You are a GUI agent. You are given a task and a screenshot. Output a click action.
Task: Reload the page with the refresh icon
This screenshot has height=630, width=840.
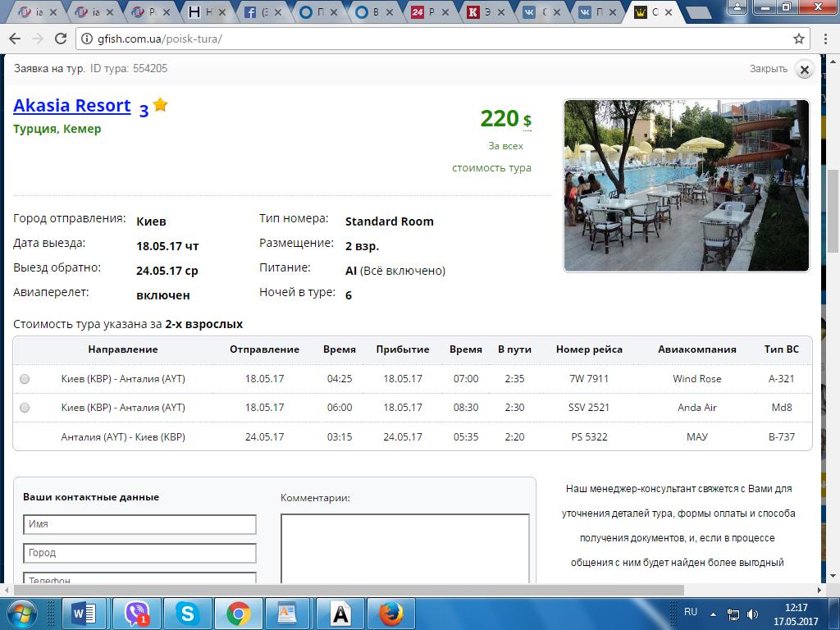[60, 39]
